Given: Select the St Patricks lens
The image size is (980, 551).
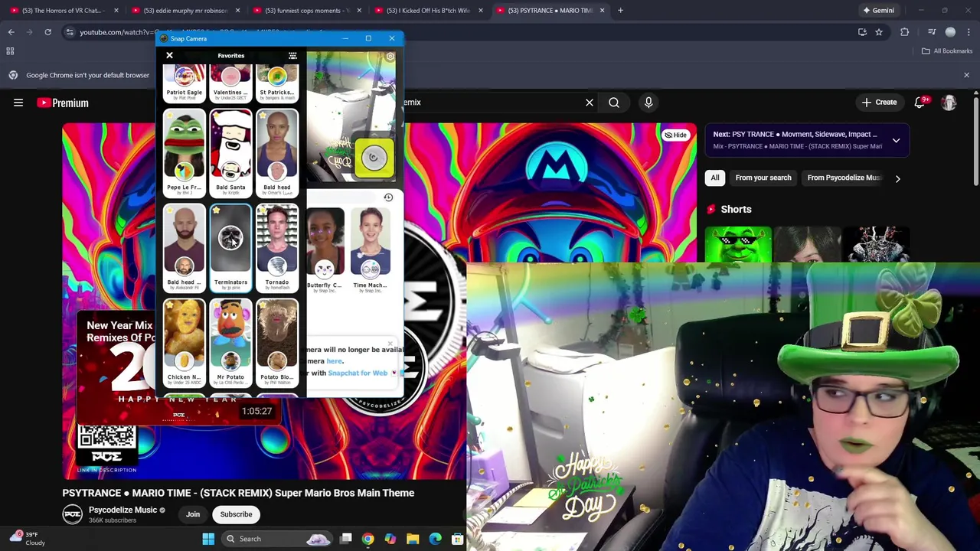Looking at the screenshot, I should [277, 83].
